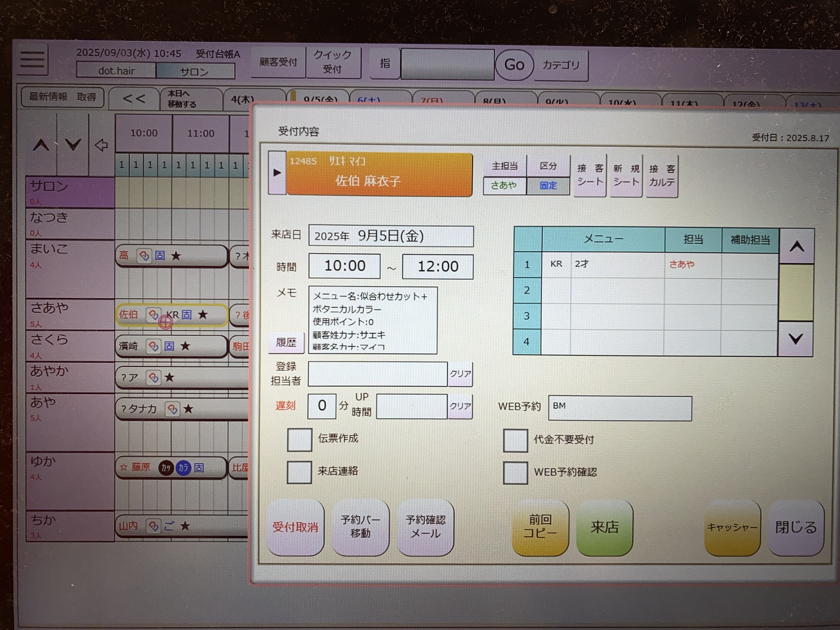Click the down arrow staff scroll icon
The image size is (840, 630).
click(x=73, y=145)
